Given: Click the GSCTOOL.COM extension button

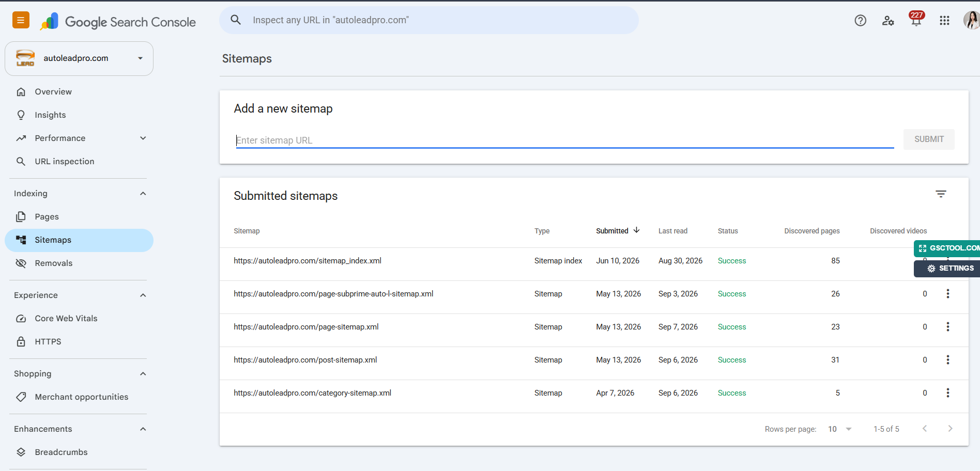Looking at the screenshot, I should click(x=947, y=248).
